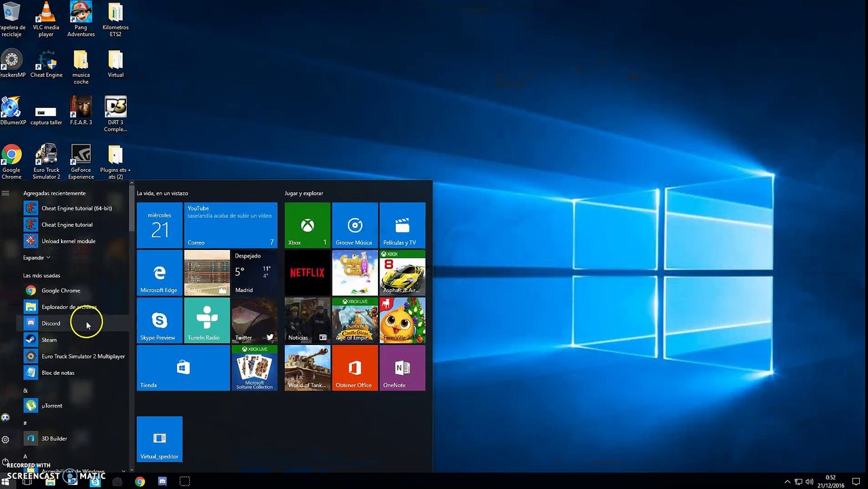Open the Virtual_speditor tile
The image size is (868, 489).
pos(159,439)
